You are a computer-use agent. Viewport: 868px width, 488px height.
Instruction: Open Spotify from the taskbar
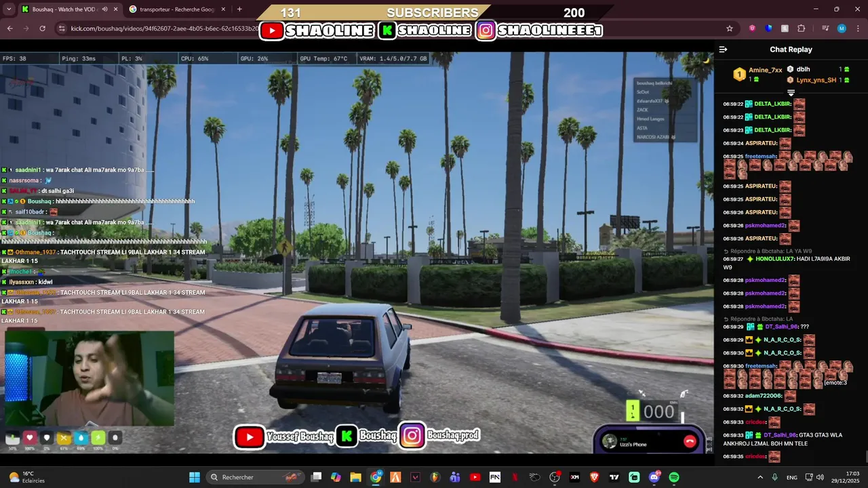pyautogui.click(x=674, y=477)
